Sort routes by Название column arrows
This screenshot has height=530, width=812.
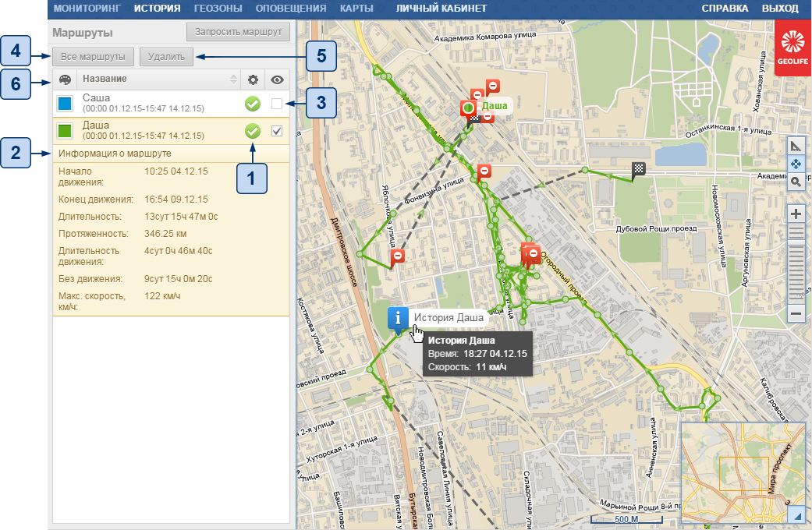(x=233, y=79)
